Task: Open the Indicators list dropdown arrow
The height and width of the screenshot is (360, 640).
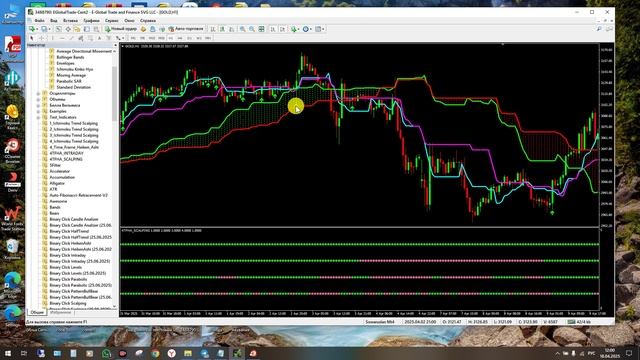Action: click(x=298, y=29)
